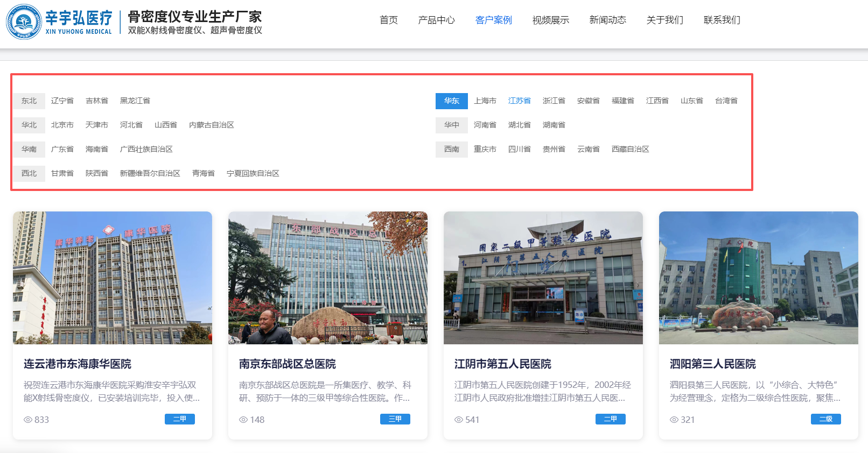Filter cases by 新疆维吾尔自治区
This screenshot has height=453, width=868.
coord(150,173)
